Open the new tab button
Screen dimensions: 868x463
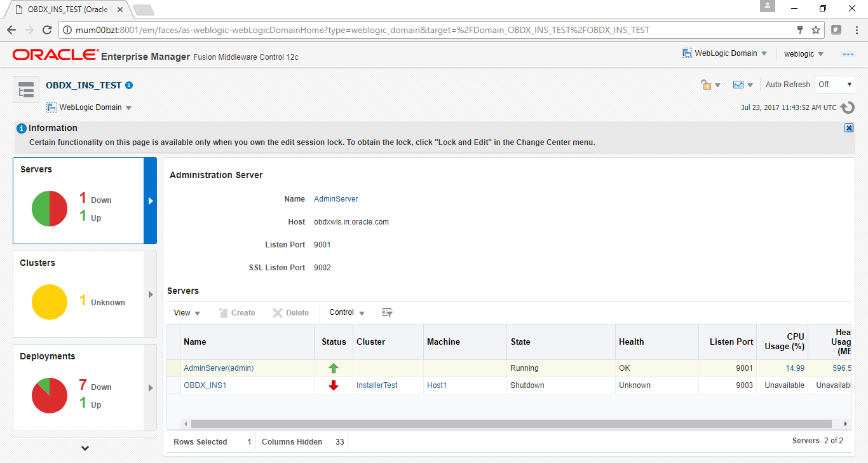pyautogui.click(x=144, y=10)
